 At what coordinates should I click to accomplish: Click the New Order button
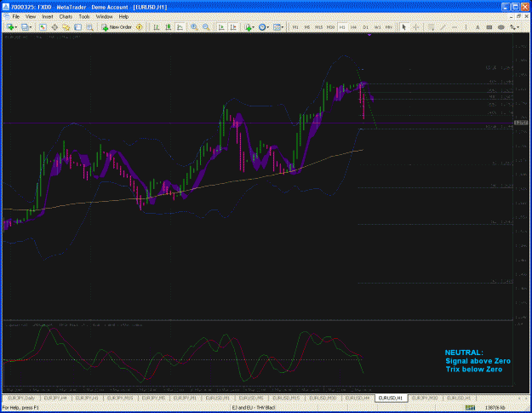click(117, 27)
